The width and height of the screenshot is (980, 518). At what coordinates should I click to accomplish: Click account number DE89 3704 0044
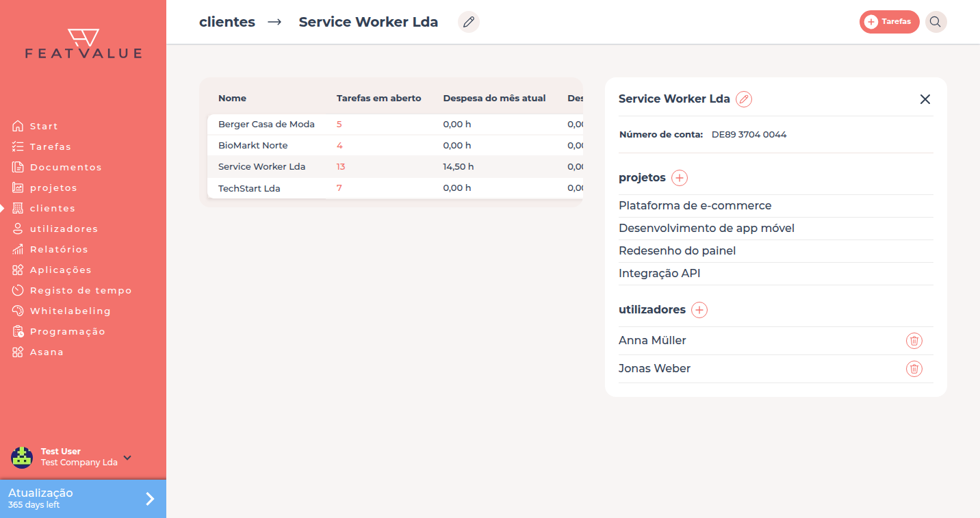click(x=749, y=135)
